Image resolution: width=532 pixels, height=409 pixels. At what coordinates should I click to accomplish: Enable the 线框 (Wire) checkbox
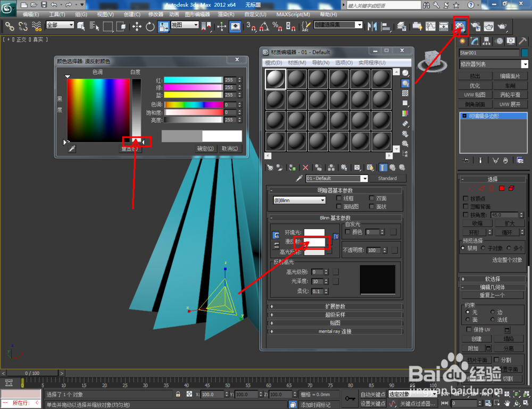(x=338, y=198)
